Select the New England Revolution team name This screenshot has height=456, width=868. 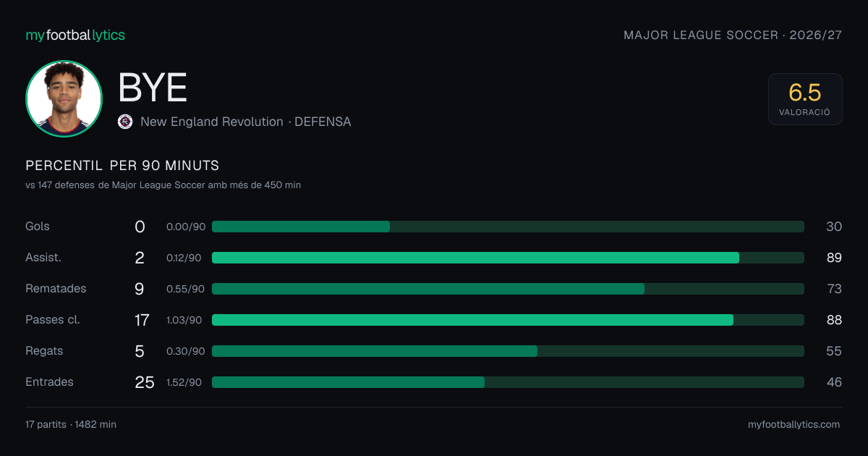click(x=212, y=122)
